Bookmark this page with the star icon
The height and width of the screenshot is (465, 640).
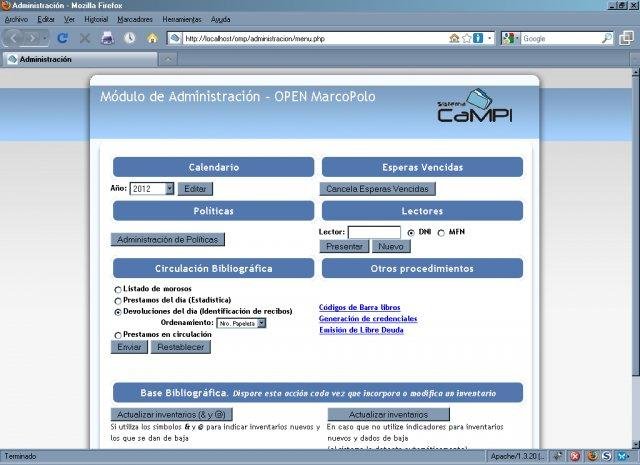(467, 38)
